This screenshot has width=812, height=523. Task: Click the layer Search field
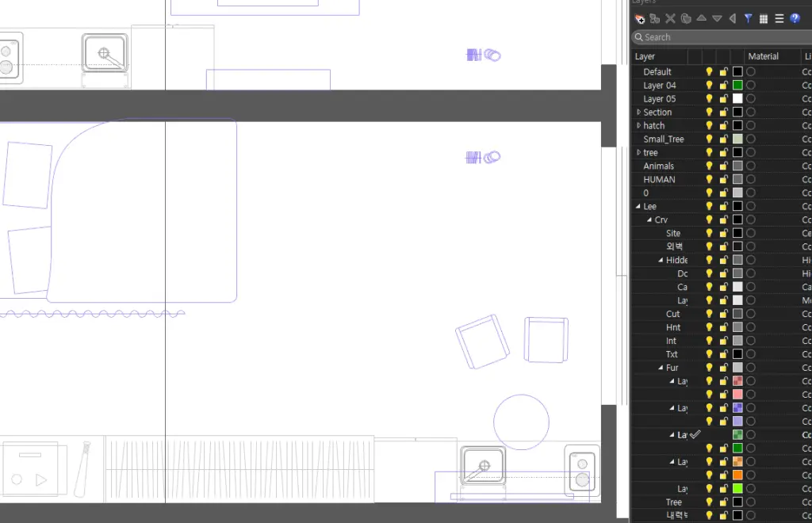point(722,37)
